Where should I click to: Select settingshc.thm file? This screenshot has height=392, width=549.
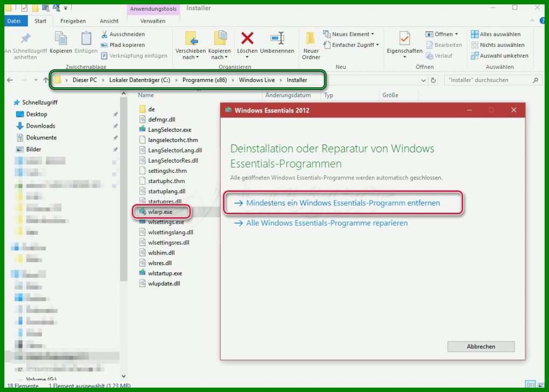pyautogui.click(x=163, y=171)
